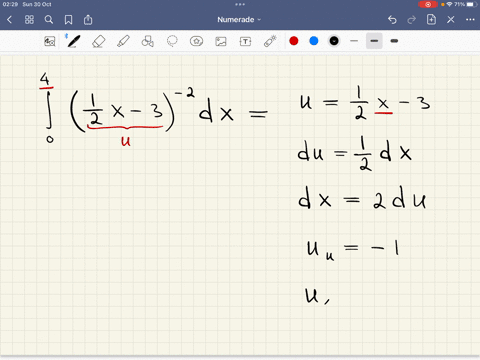Choose the thinnest stroke width

pyautogui.click(x=354, y=41)
